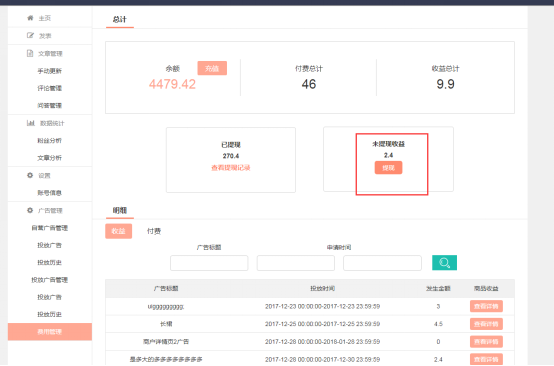Click the 已提现 amount 270.4
554x366 pixels.
pyautogui.click(x=231, y=156)
